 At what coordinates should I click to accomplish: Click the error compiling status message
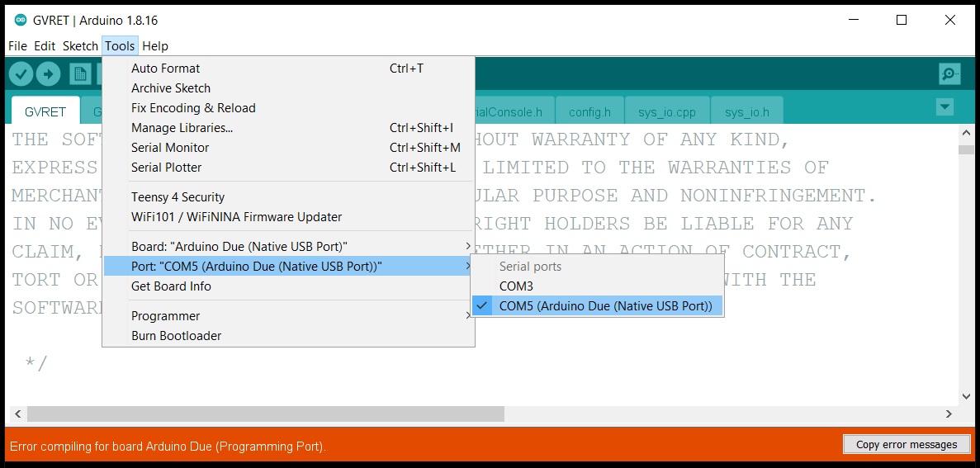pos(168,447)
